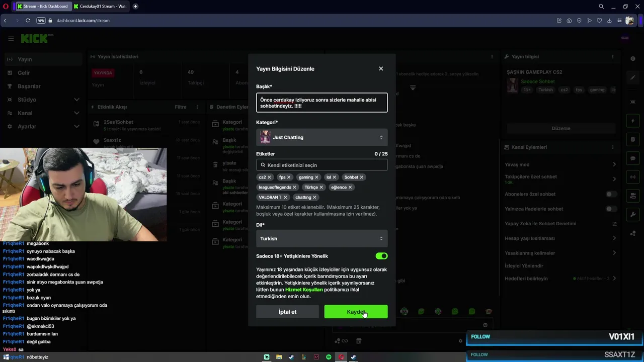This screenshot has height=362, width=644.
Task: Reload the page
Action: pos(28,21)
